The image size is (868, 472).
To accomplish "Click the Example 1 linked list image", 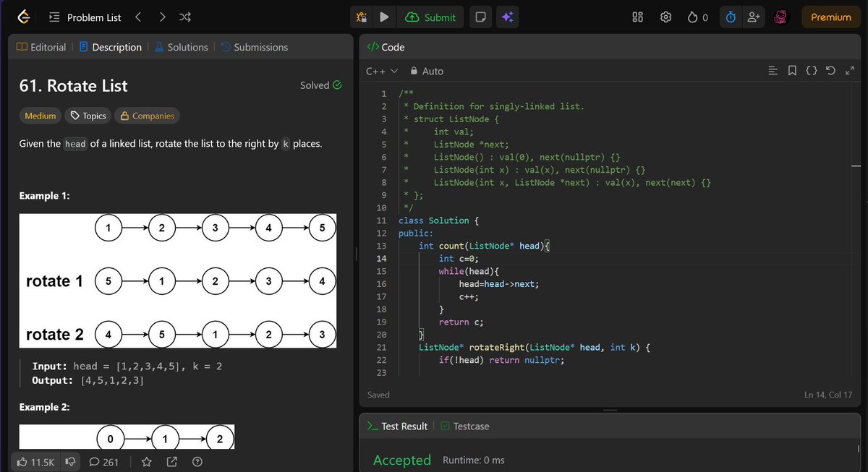I will (x=177, y=280).
